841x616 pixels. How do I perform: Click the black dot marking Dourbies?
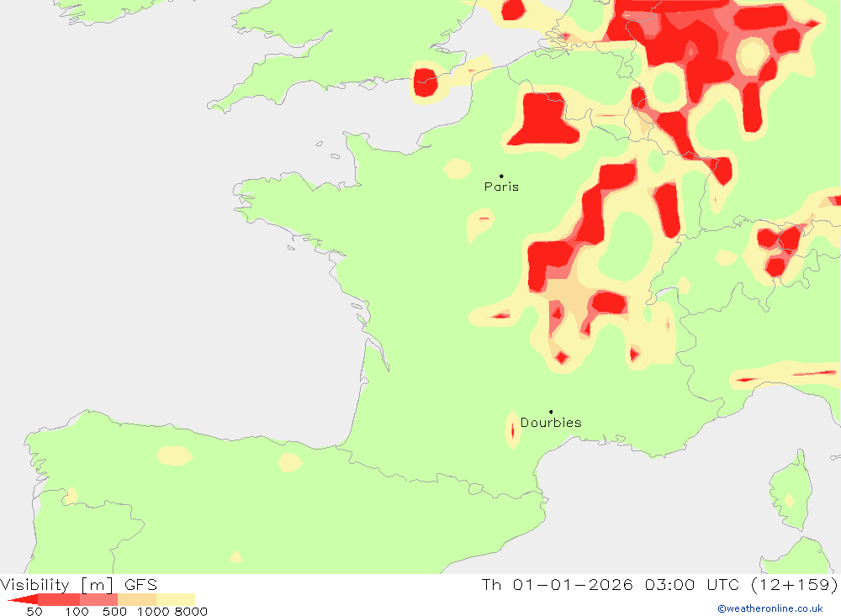coord(551,412)
